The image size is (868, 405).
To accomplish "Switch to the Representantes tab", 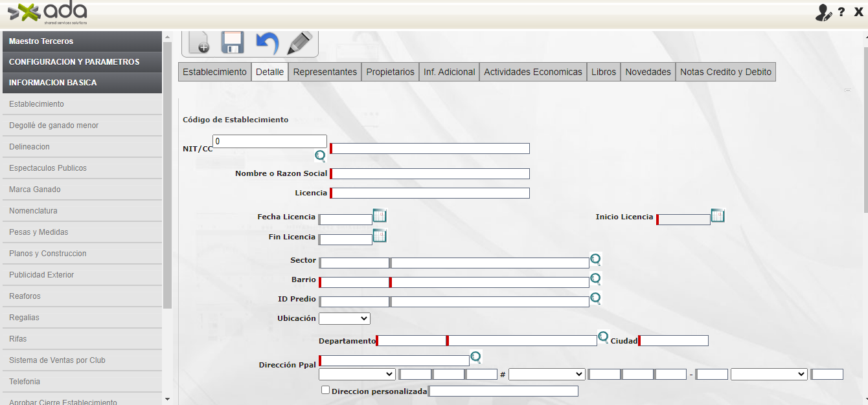I will click(325, 72).
